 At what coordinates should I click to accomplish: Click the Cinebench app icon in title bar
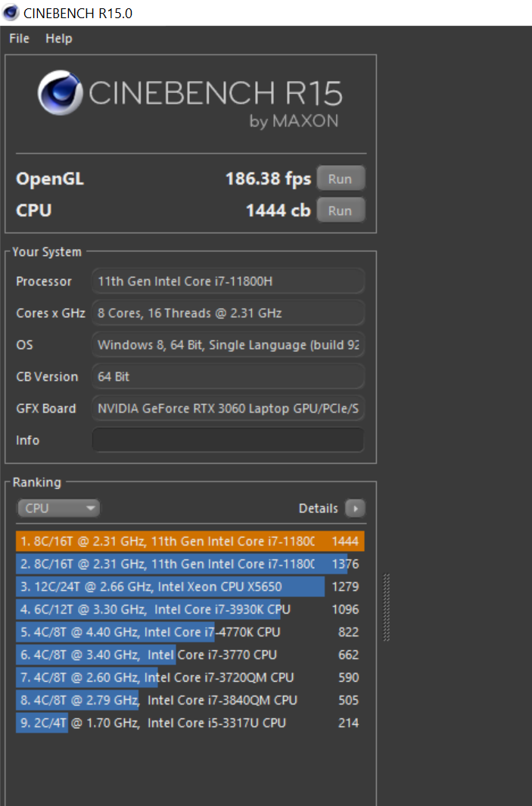(11, 12)
